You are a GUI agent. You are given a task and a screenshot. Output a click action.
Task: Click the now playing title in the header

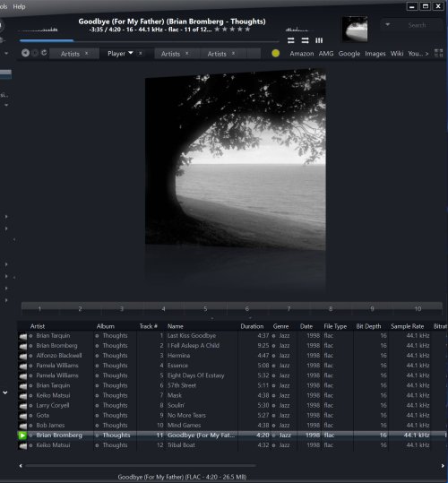(172, 22)
